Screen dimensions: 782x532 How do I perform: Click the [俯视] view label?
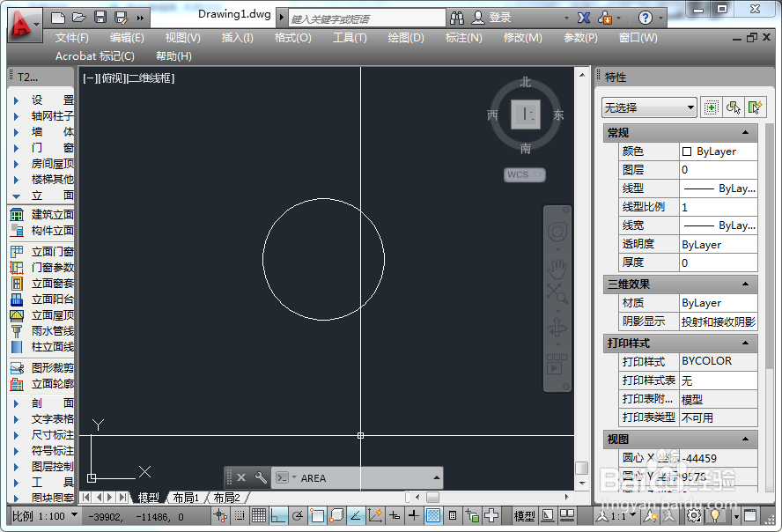[112, 78]
